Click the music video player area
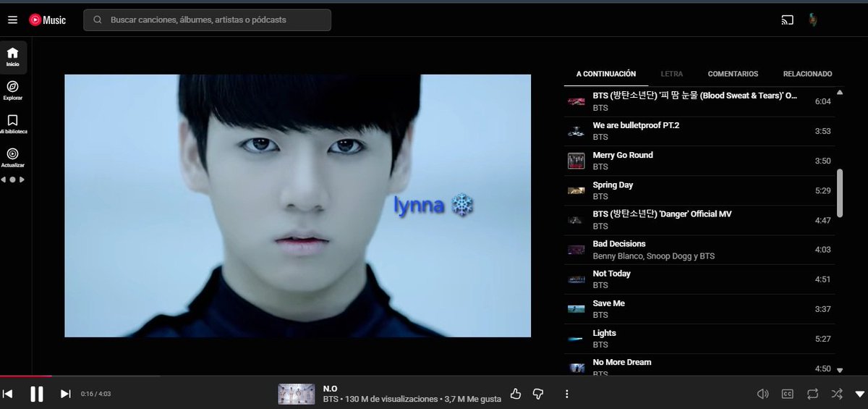 (x=297, y=206)
